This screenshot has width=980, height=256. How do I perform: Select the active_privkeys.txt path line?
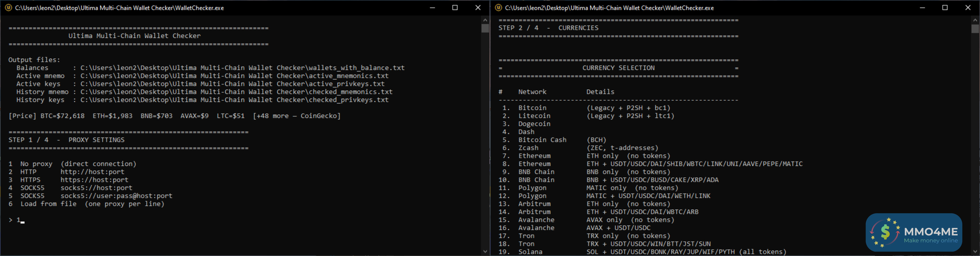coord(200,83)
